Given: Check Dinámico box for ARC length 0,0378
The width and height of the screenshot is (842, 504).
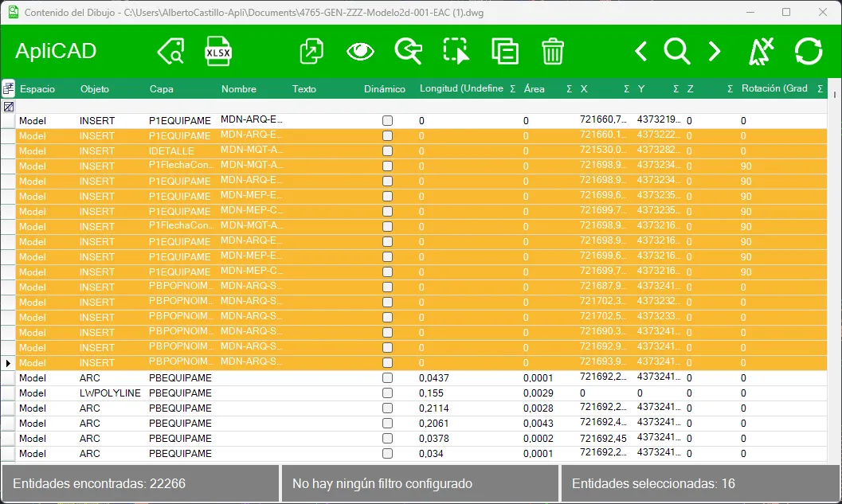Looking at the screenshot, I should [387, 439].
